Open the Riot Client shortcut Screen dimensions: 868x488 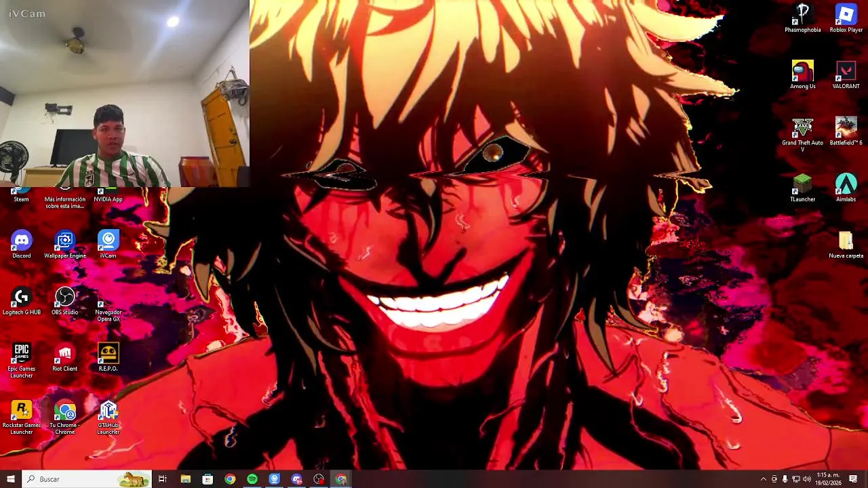[x=65, y=357]
